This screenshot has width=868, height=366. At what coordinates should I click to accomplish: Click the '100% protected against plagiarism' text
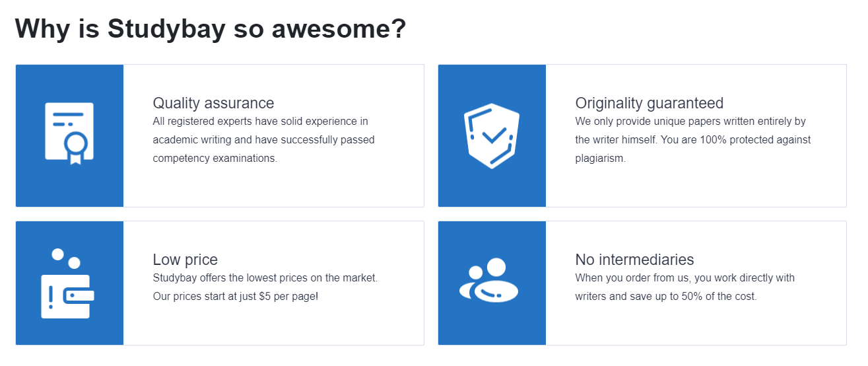693,149
